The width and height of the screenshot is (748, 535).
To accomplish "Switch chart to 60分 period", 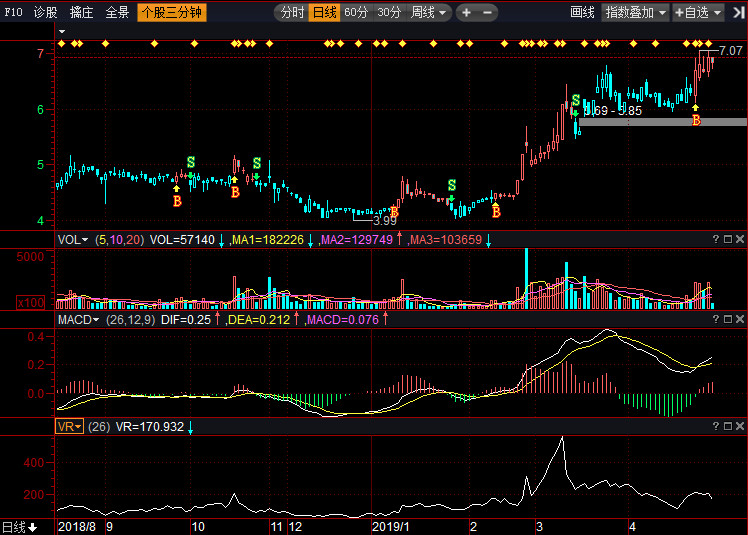I will tap(356, 13).
